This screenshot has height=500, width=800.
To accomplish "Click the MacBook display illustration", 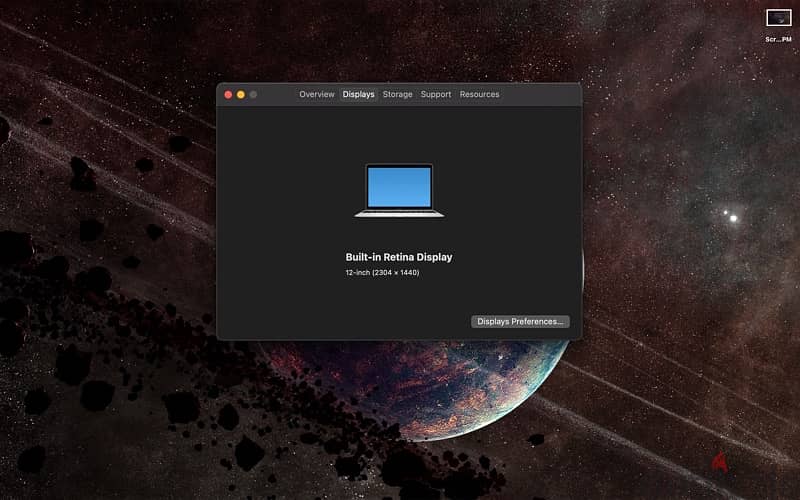I will pyautogui.click(x=399, y=190).
